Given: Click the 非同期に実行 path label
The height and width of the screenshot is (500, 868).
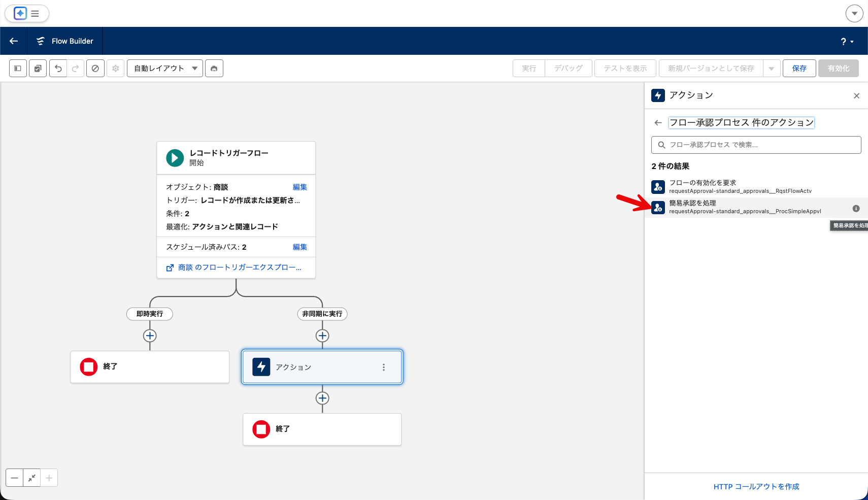Looking at the screenshot, I should tap(322, 314).
